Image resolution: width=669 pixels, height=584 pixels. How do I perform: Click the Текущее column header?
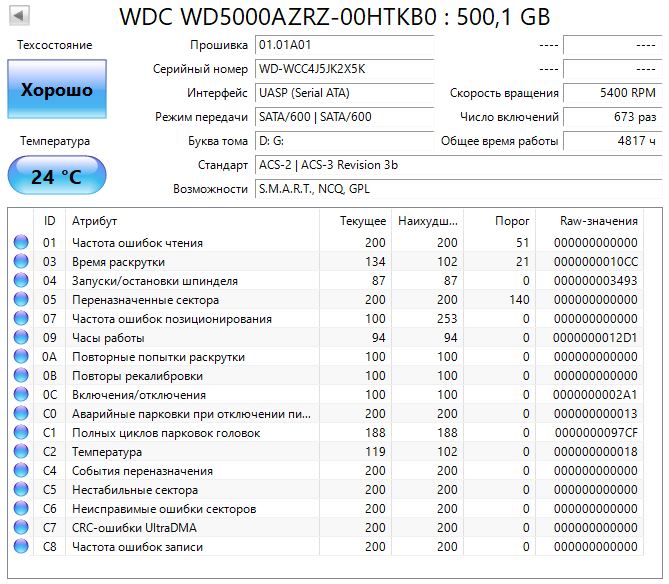click(355, 221)
